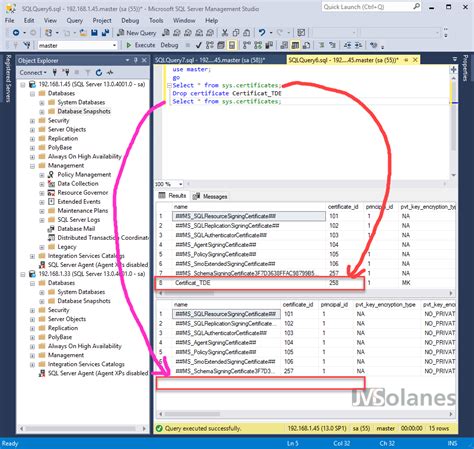Screen dimensions: 474x449
Task: Click Object Explorer Connect plug icon
Action: [55, 72]
